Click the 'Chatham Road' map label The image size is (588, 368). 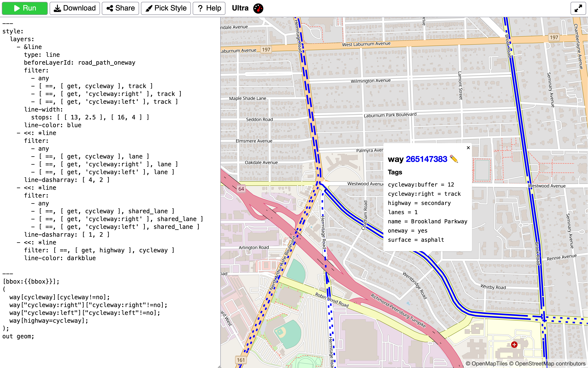click(x=365, y=215)
